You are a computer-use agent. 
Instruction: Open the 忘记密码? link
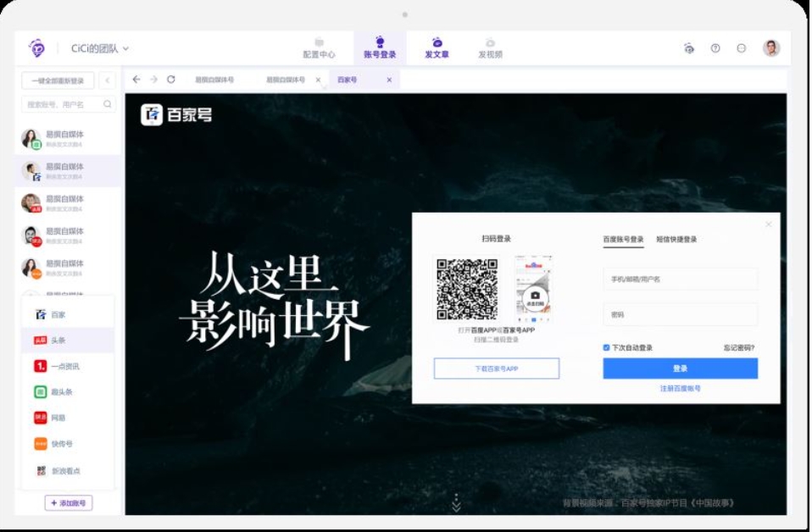point(739,348)
